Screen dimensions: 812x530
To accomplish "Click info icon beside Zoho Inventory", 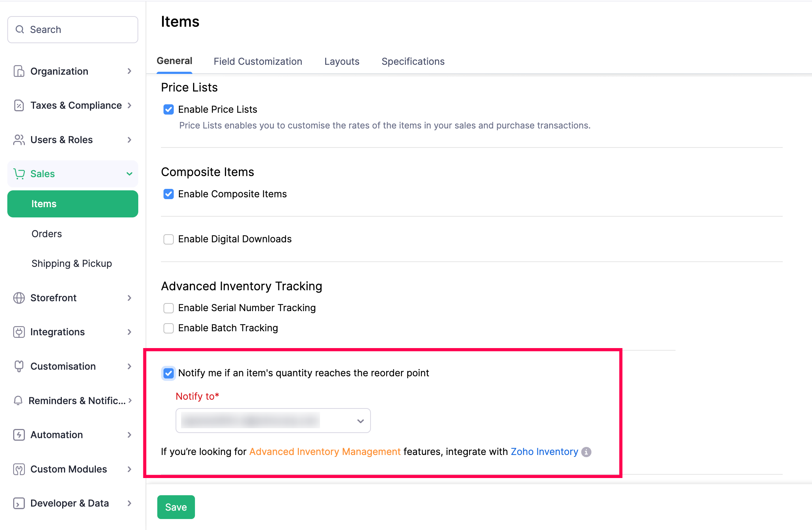I will pos(586,452).
